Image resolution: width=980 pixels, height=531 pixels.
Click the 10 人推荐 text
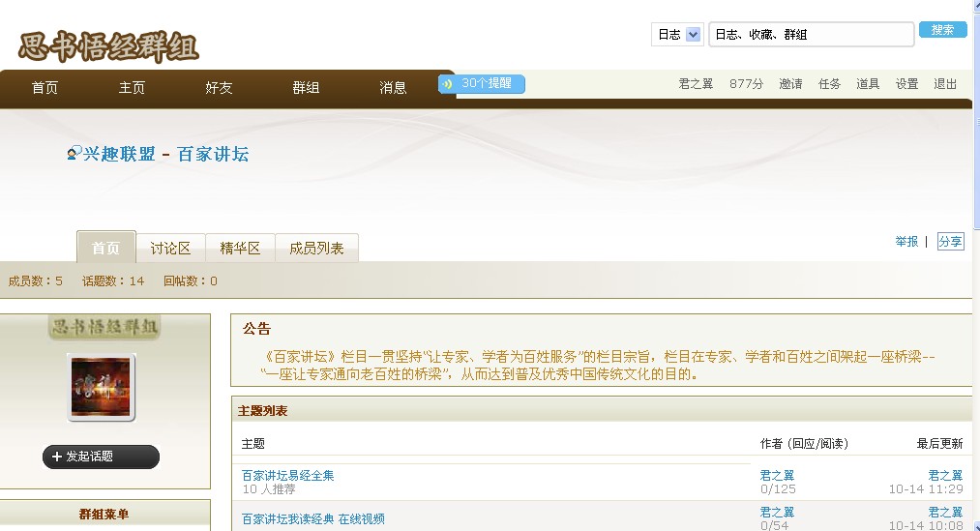point(269,489)
